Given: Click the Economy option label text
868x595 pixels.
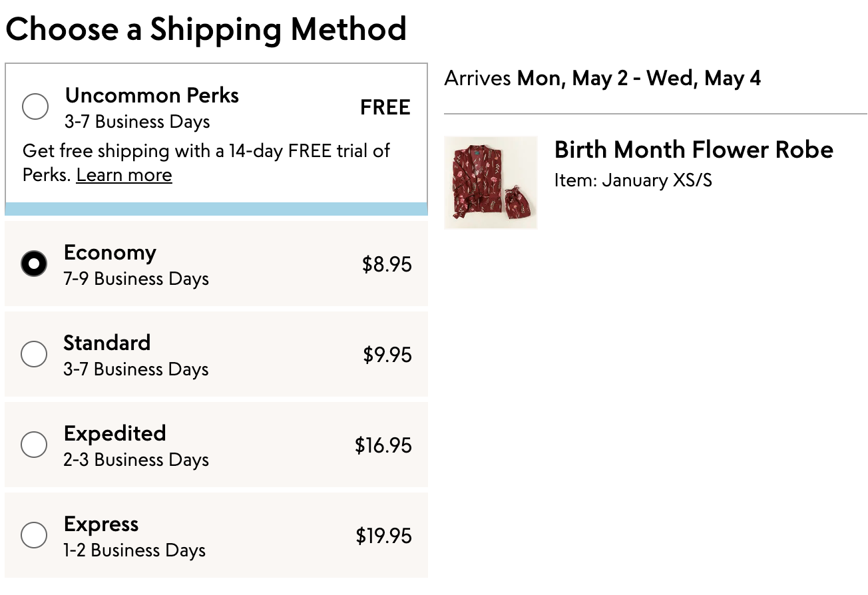Looking at the screenshot, I should click(x=110, y=253).
